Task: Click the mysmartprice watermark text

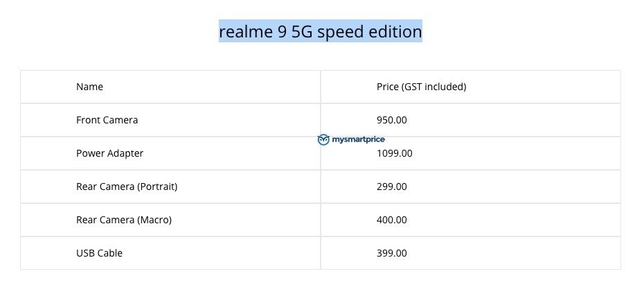Action: tap(358, 139)
